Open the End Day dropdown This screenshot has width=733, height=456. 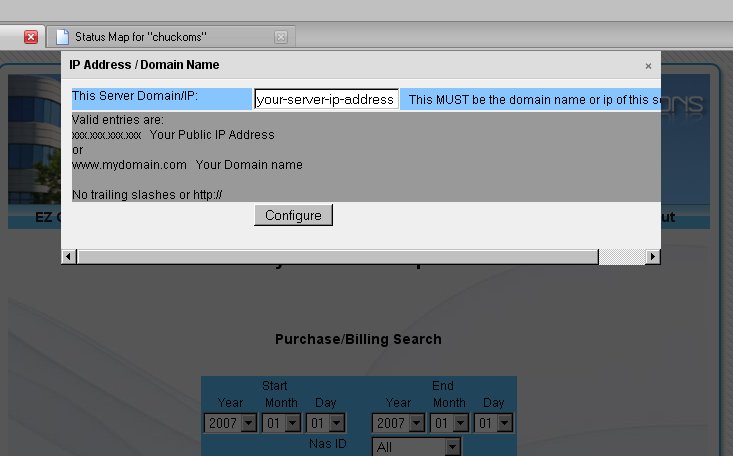pos(495,423)
